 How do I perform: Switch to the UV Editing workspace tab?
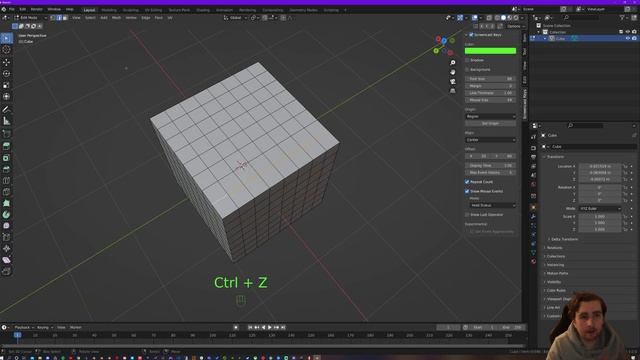[x=153, y=10]
